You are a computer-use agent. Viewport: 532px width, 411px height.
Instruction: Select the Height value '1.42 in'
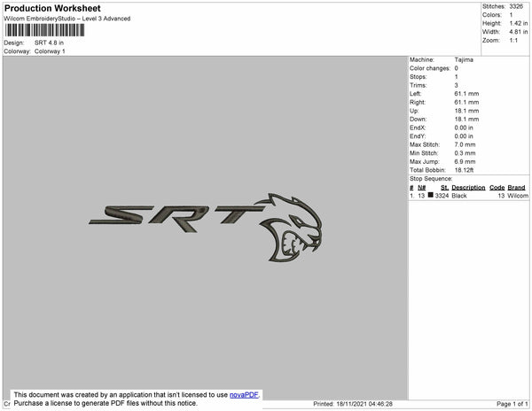point(519,23)
